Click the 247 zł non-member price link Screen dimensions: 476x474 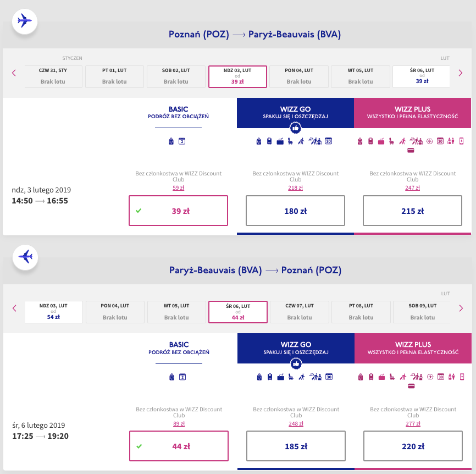(412, 188)
